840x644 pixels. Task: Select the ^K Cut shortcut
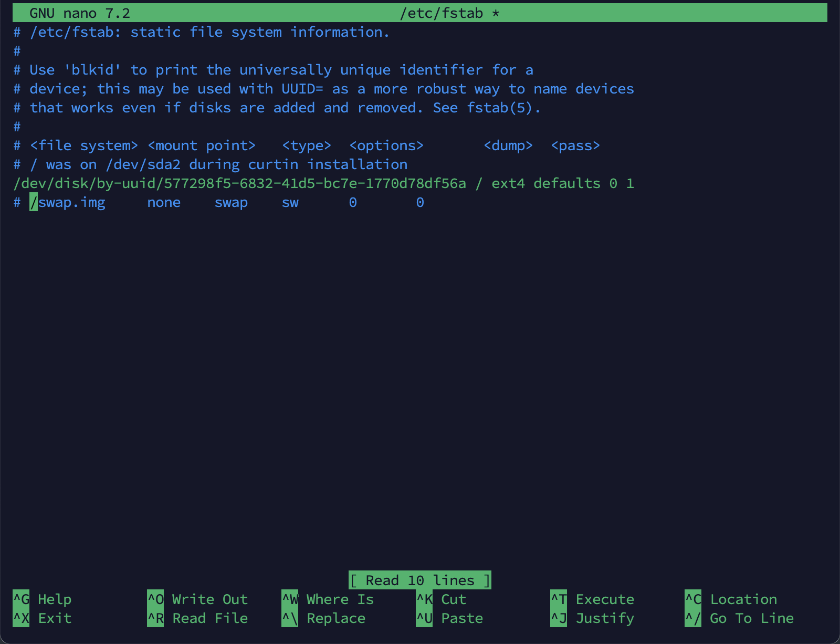point(442,599)
